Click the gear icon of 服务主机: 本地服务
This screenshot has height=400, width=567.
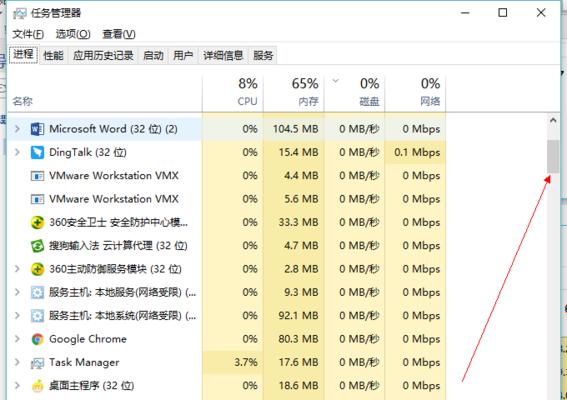[37, 292]
